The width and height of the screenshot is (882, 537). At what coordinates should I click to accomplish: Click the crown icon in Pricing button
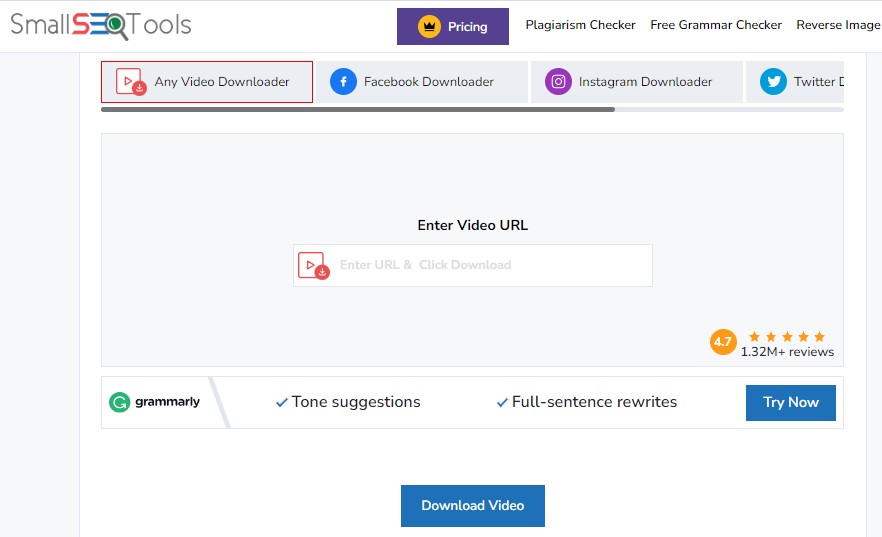click(429, 26)
